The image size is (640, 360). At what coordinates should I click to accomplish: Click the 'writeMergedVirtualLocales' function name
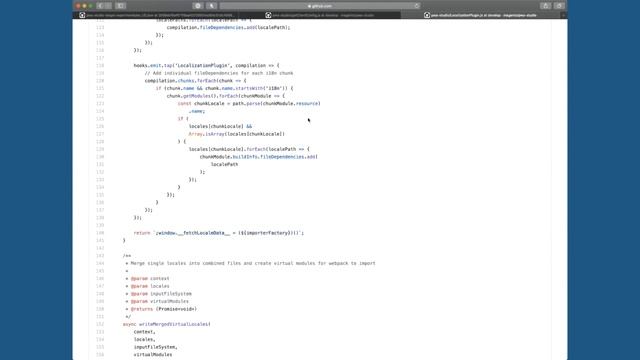175,324
